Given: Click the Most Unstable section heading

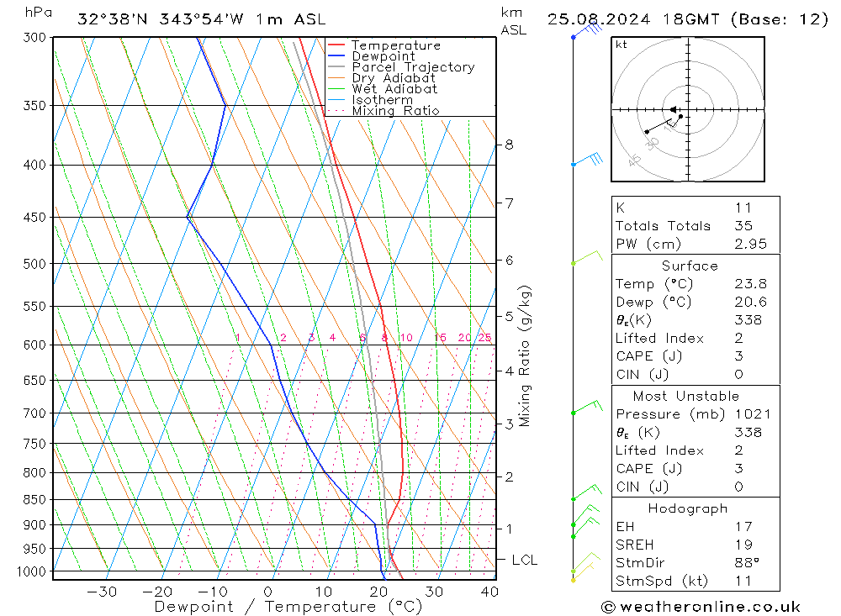Looking at the screenshot, I should pyautogui.click(x=686, y=396).
